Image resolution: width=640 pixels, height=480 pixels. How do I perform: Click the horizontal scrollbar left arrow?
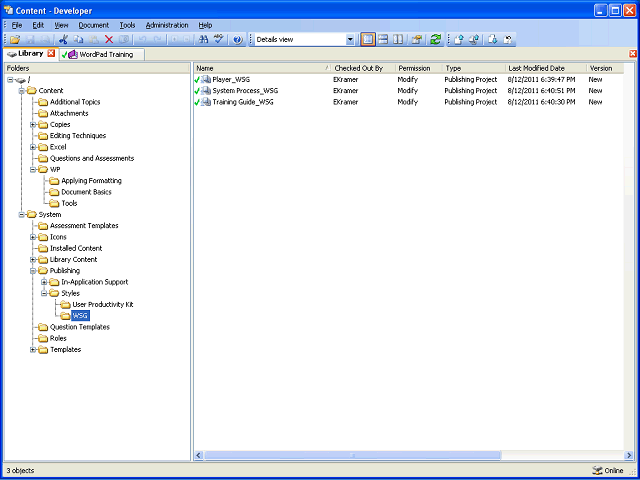click(199, 455)
